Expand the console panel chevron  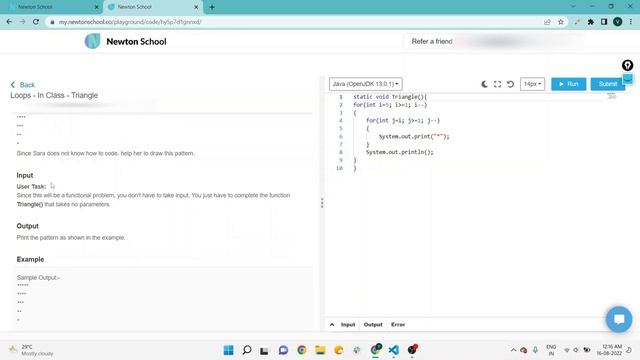click(x=332, y=324)
